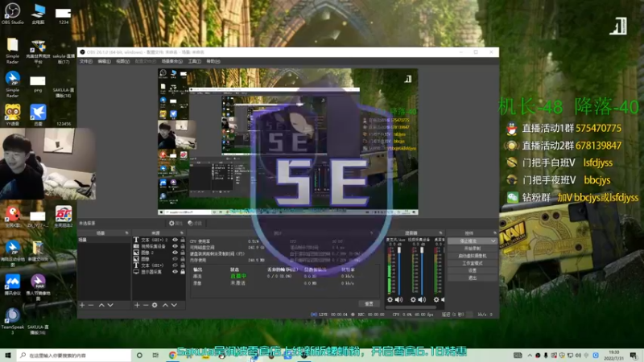This screenshot has height=362, width=644.
Task: Open TeamSpeak 3 desktop icon
Action: pos(12,321)
